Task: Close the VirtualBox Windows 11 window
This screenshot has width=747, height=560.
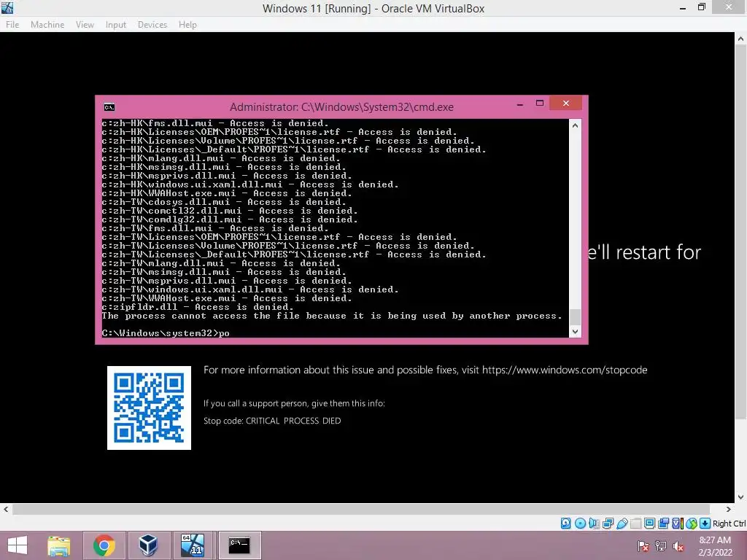Action: coord(729,7)
